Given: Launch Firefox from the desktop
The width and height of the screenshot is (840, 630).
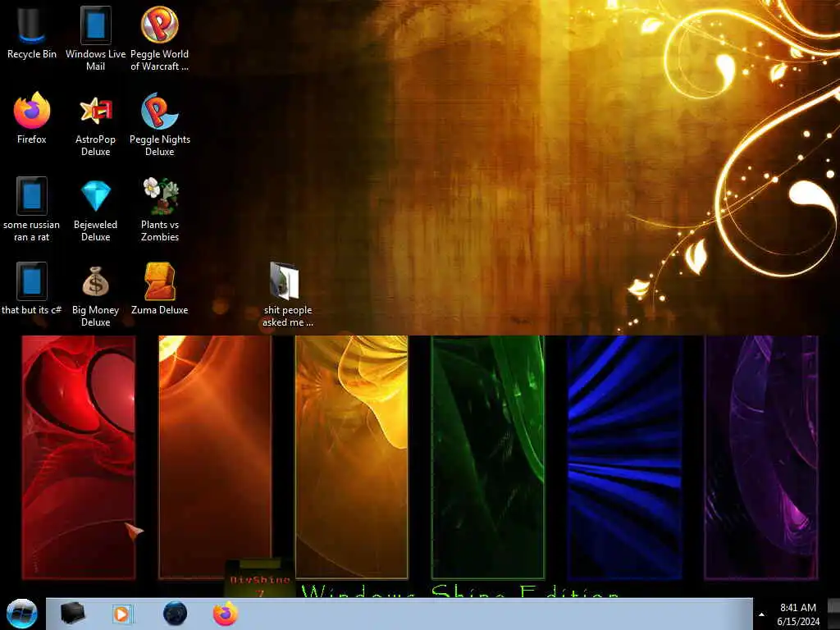Looking at the screenshot, I should 32,118.
